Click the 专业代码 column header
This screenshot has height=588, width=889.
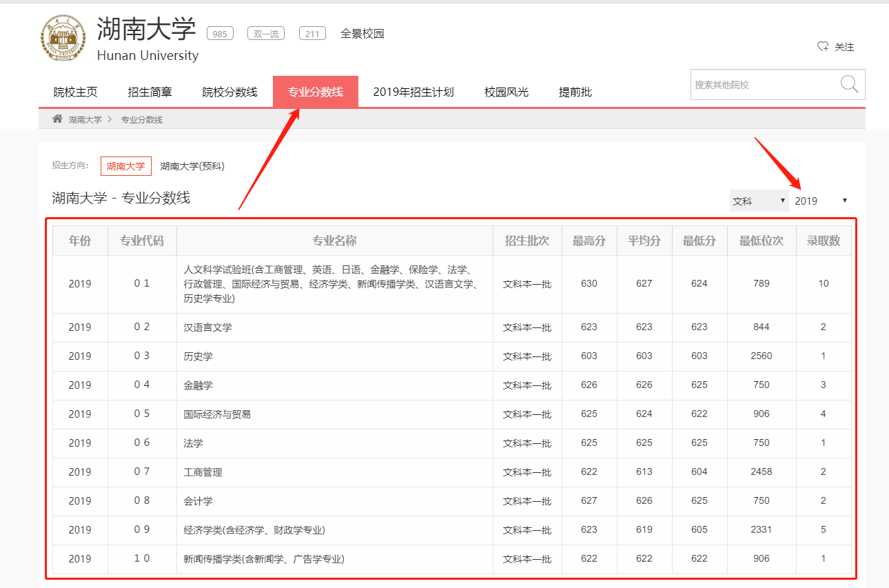pos(142,241)
